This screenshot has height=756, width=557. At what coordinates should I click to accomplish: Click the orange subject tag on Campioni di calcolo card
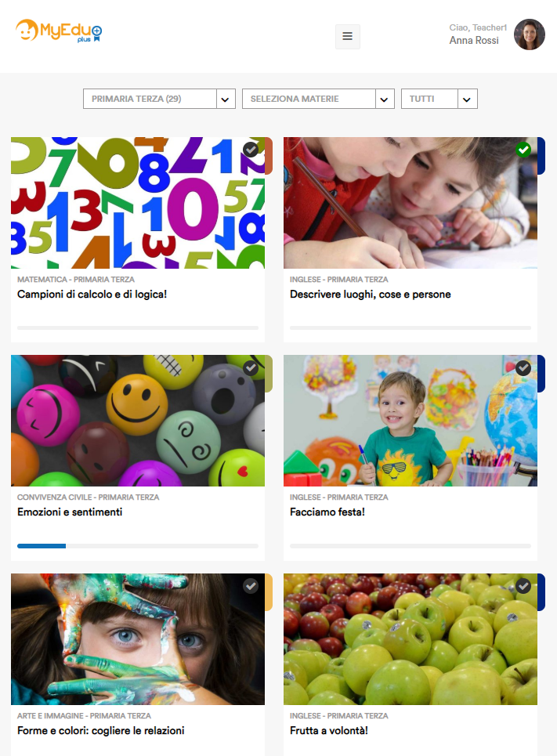point(269,156)
